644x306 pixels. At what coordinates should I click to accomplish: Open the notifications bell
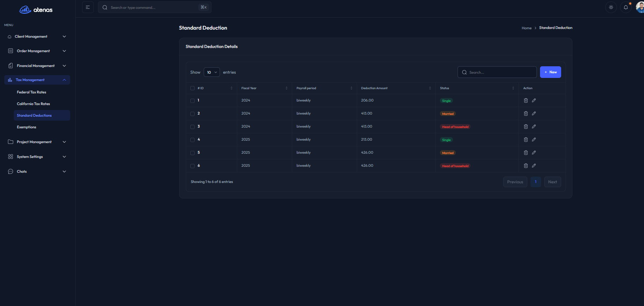coord(626,7)
